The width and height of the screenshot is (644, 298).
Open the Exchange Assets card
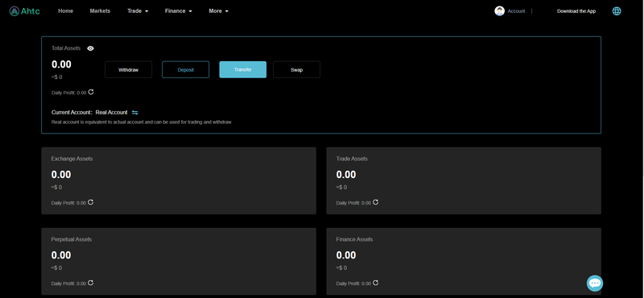179,181
